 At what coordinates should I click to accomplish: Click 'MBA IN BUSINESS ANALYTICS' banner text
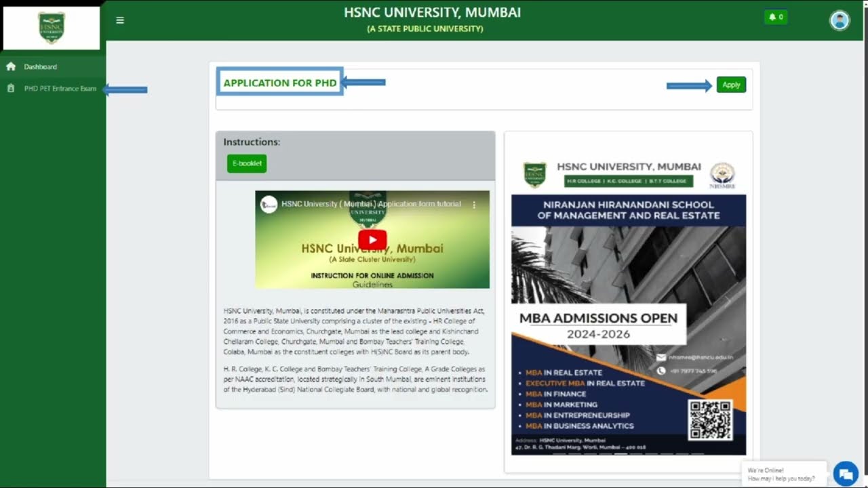coord(580,426)
